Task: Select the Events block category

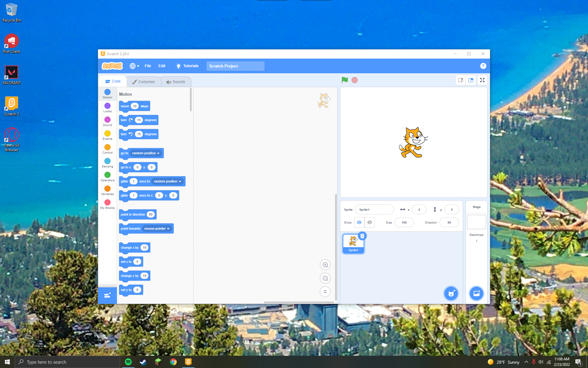Action: click(x=107, y=135)
